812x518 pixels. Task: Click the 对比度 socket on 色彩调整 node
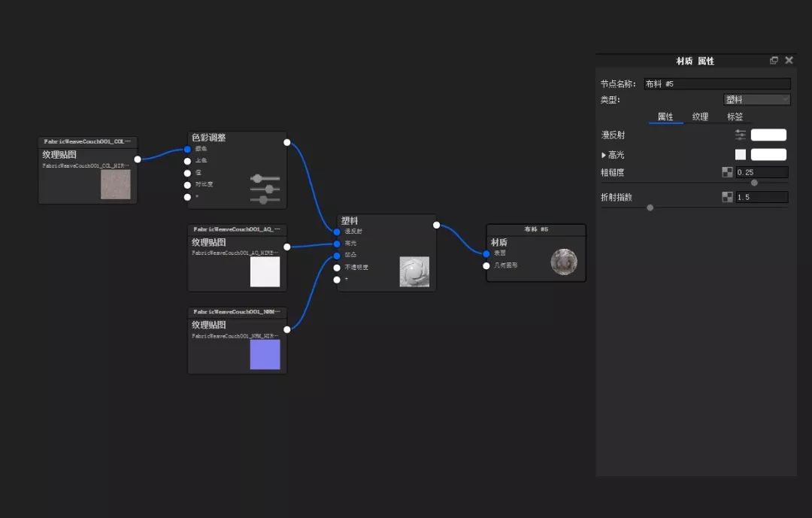(x=187, y=184)
